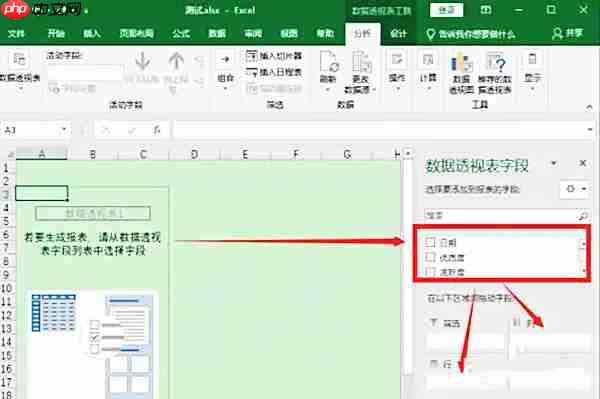Click the Name Box showing A3
The width and height of the screenshot is (600, 399).
30,130
